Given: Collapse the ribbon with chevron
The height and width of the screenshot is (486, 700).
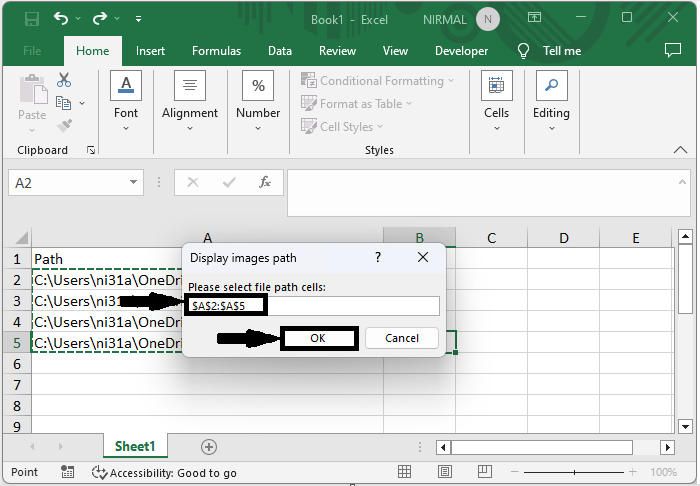Looking at the screenshot, I should (680, 150).
